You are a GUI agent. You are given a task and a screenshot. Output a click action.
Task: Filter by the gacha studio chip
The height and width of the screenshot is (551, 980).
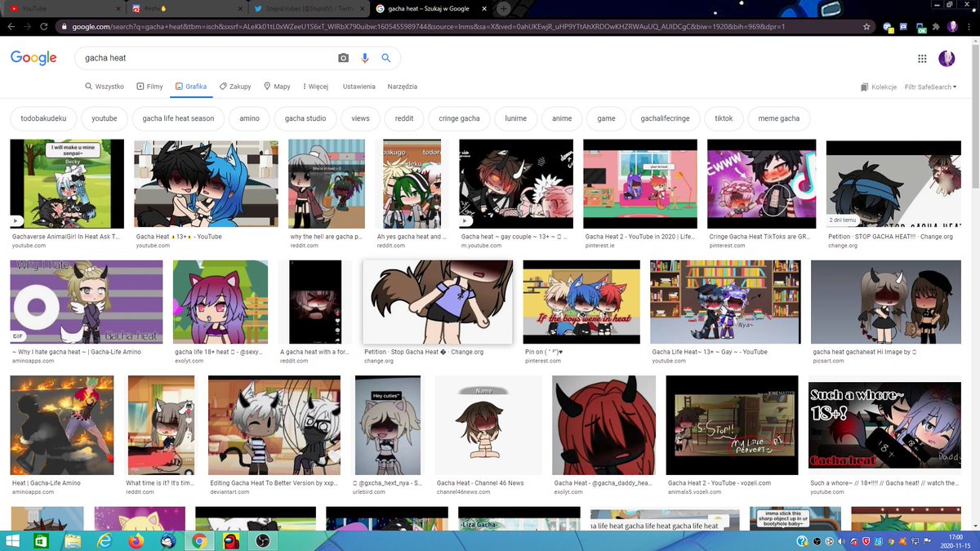point(305,118)
